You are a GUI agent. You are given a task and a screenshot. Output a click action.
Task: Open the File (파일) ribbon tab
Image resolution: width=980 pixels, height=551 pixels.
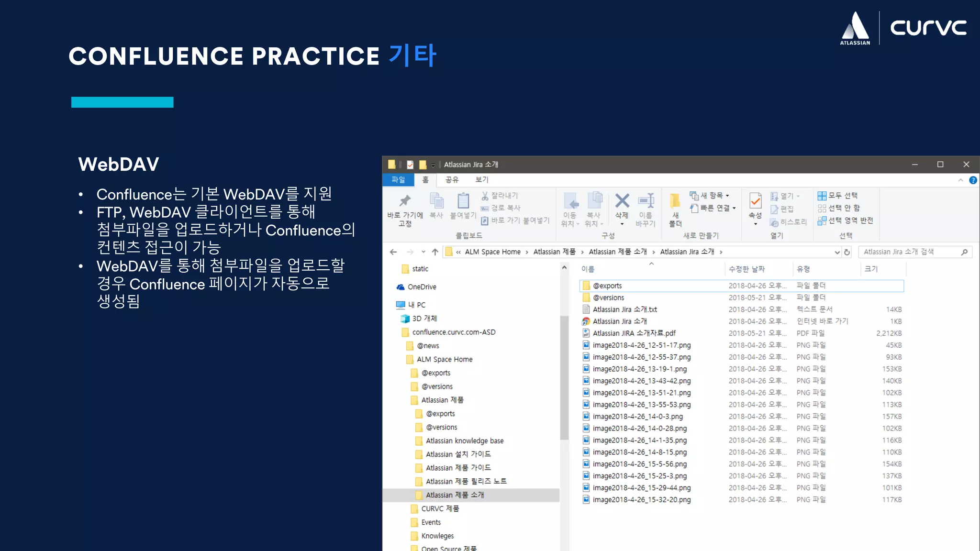(398, 180)
